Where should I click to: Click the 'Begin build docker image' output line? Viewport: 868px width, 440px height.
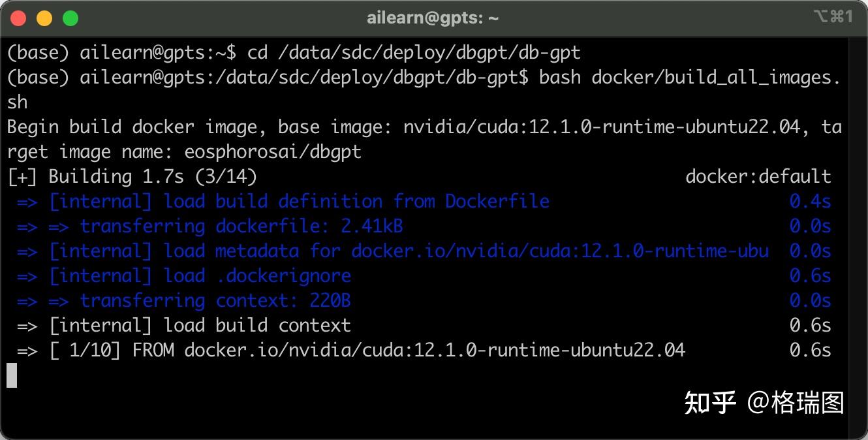point(196,127)
